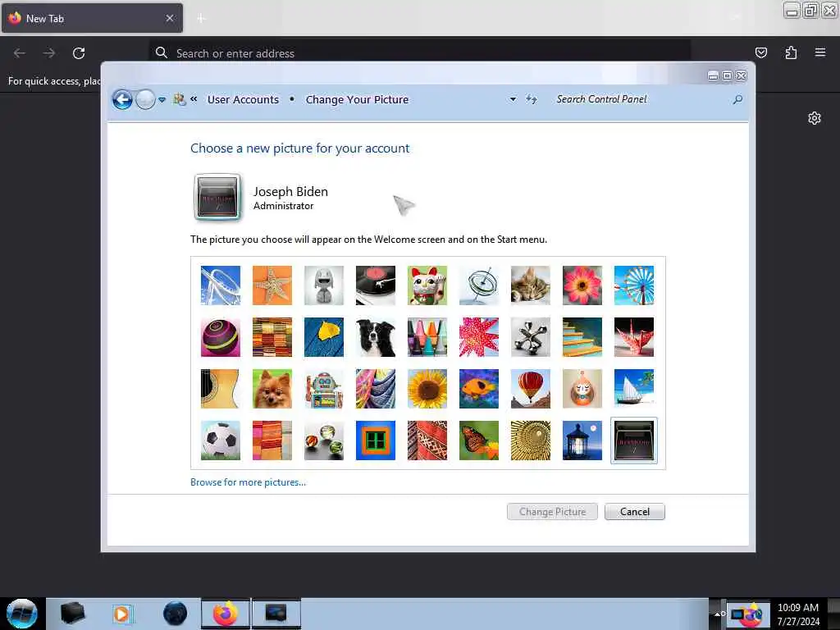Image resolution: width=840 pixels, height=630 pixels.
Task: Open User Accounts breadcrumb
Action: coord(243,99)
